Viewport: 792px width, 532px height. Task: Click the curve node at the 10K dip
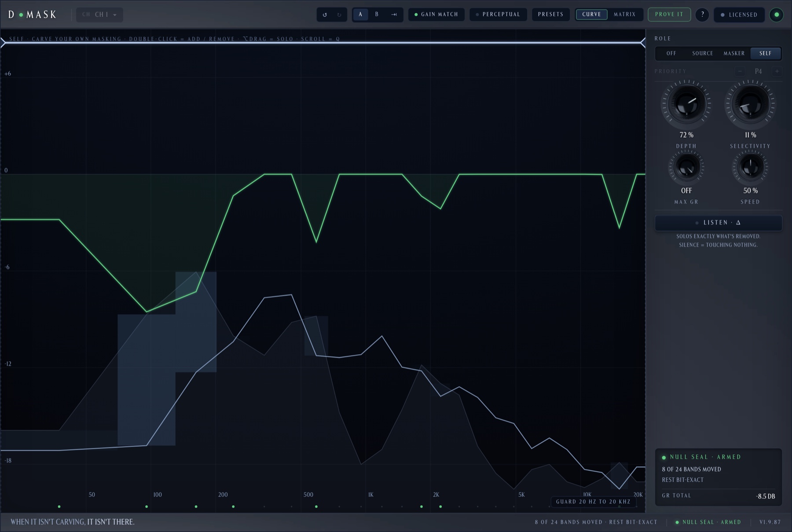620,228
